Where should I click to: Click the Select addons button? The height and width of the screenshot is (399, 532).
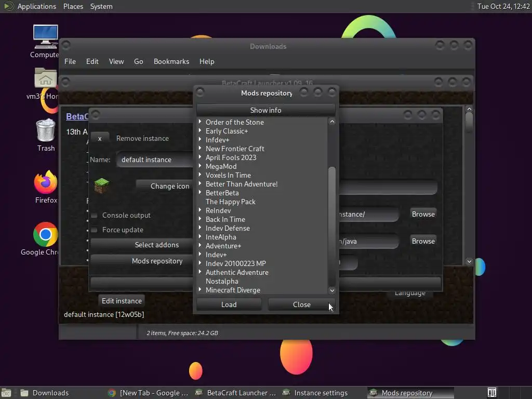pos(141,245)
